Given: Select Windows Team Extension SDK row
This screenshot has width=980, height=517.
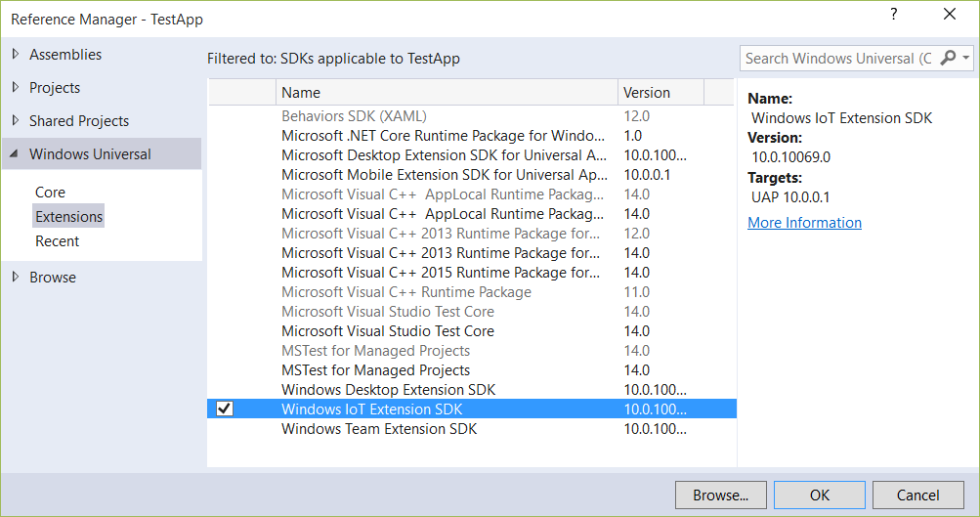Looking at the screenshot, I should coord(379,429).
